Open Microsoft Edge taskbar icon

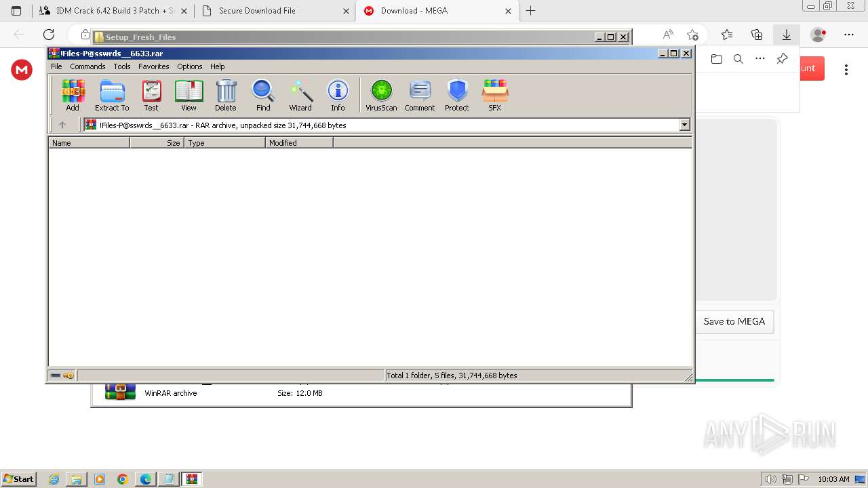pyautogui.click(x=145, y=479)
